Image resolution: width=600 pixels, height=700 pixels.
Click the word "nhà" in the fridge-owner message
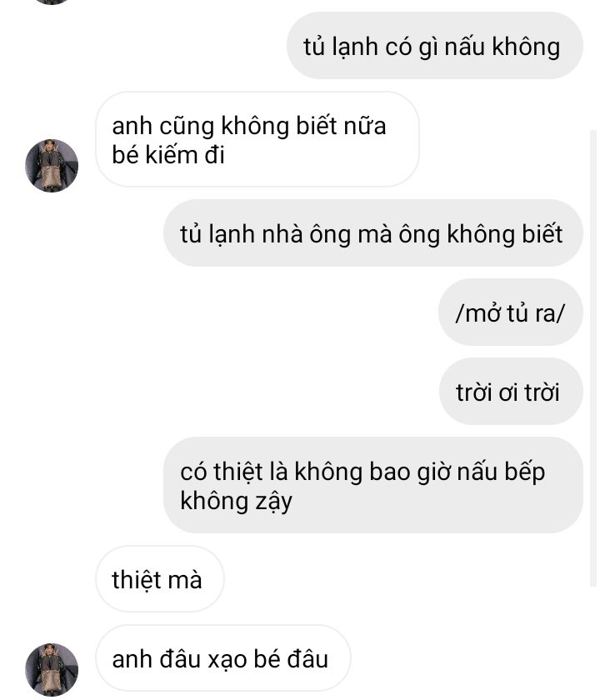point(282,234)
